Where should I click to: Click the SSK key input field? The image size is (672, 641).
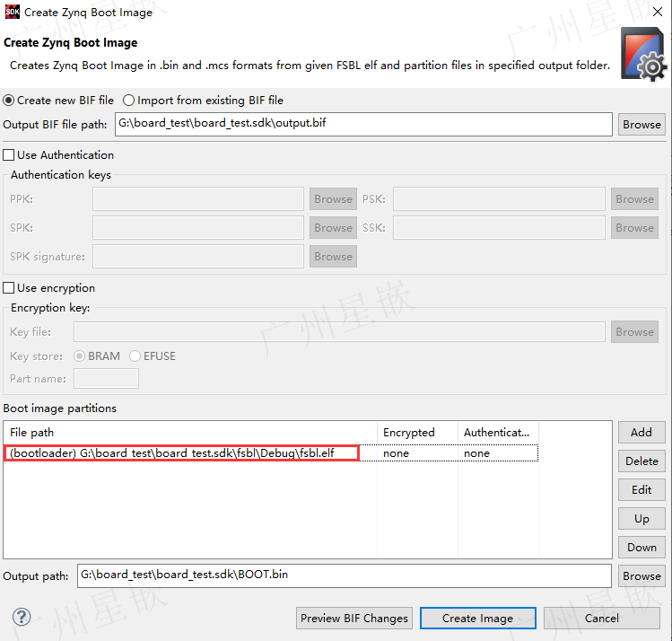tap(499, 228)
